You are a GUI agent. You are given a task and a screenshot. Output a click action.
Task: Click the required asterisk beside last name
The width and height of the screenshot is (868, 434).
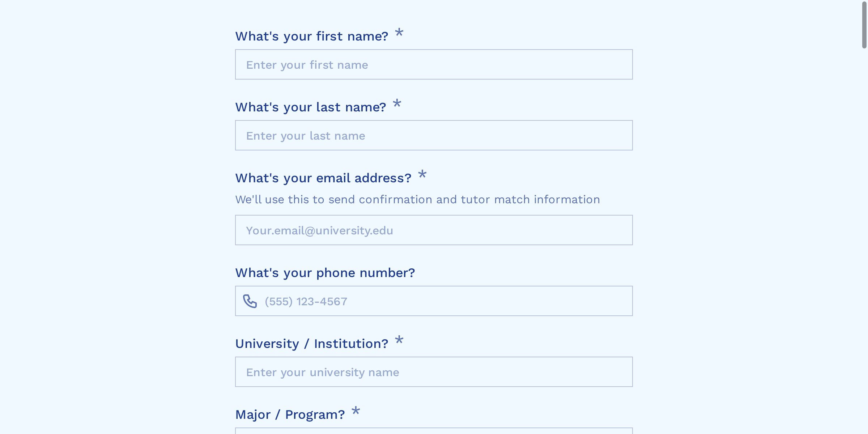click(x=397, y=104)
